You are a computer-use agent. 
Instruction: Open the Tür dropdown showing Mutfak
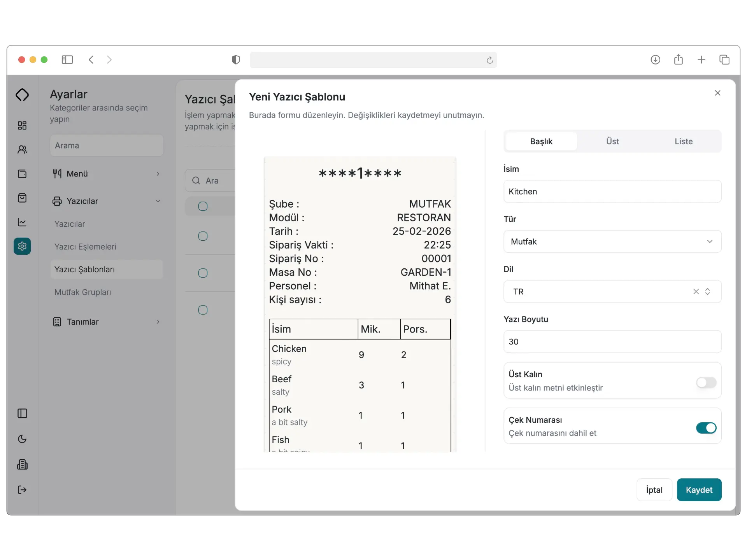click(x=612, y=241)
